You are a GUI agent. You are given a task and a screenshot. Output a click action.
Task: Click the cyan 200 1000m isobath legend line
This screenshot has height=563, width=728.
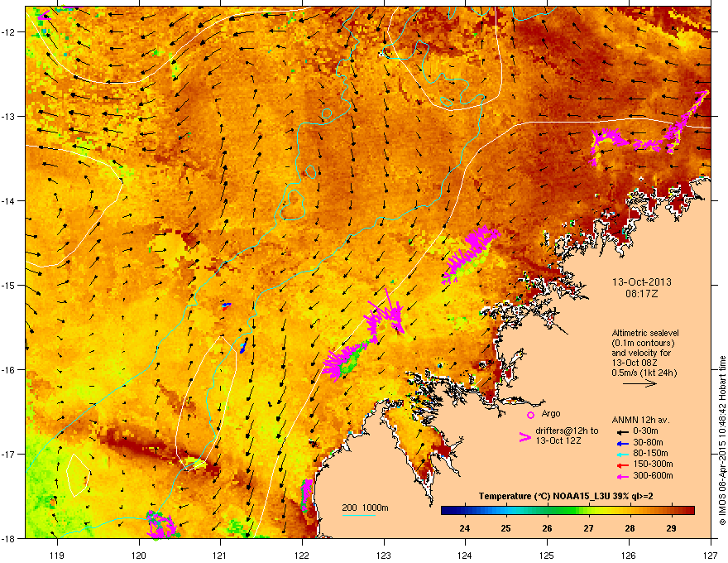click(358, 515)
